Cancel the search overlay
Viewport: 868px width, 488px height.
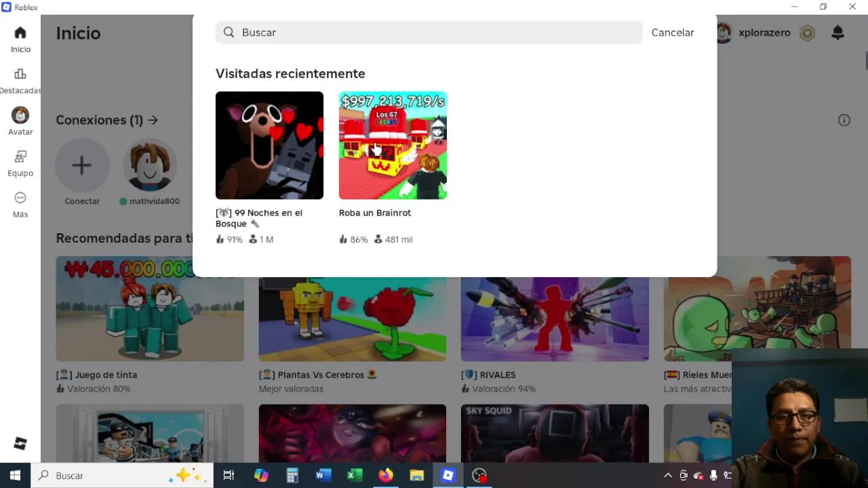click(x=673, y=33)
